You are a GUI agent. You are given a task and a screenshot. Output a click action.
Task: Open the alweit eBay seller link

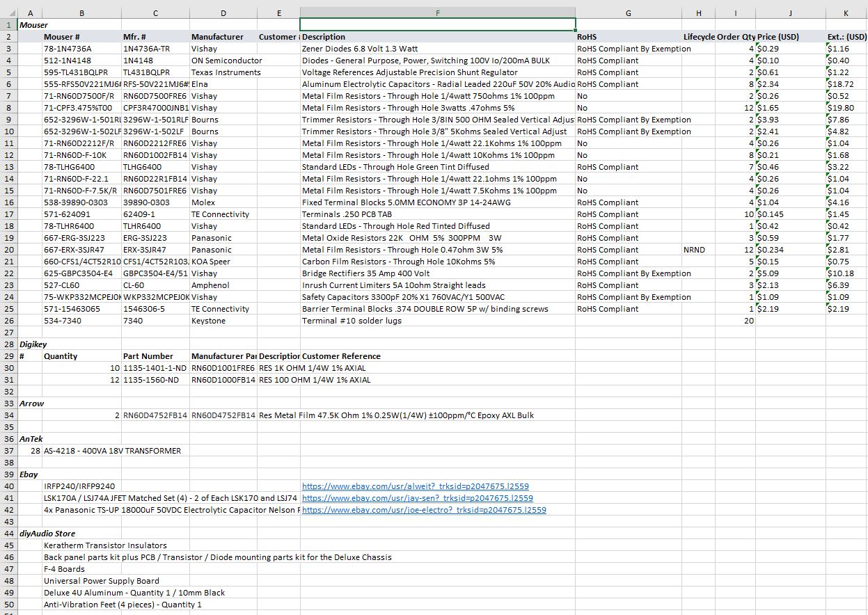pos(415,486)
